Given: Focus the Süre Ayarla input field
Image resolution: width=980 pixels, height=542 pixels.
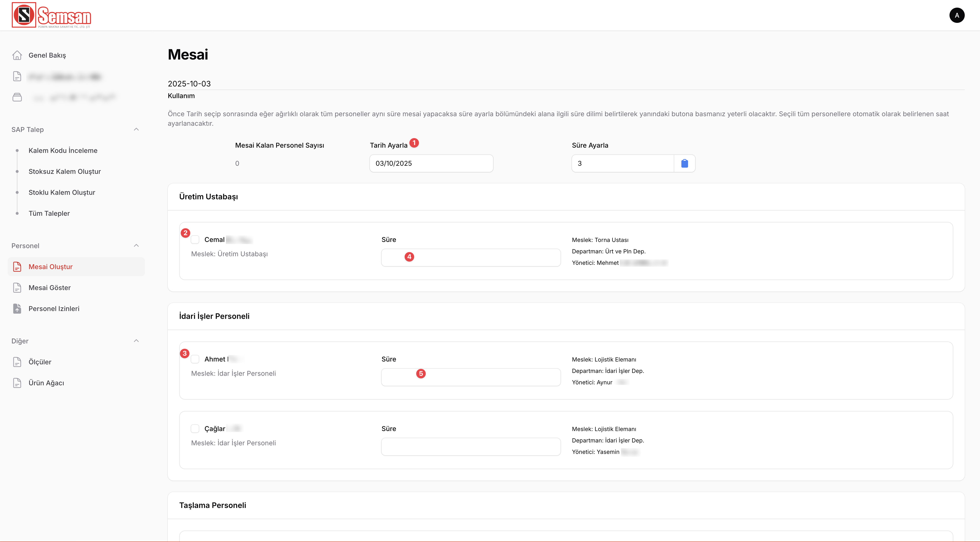Looking at the screenshot, I should tap(623, 163).
